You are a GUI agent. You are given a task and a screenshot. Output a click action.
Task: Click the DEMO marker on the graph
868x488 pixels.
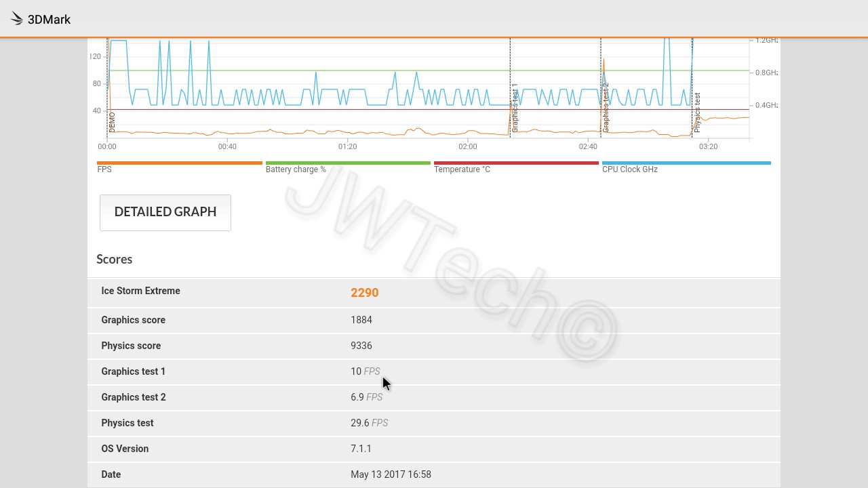(x=112, y=121)
